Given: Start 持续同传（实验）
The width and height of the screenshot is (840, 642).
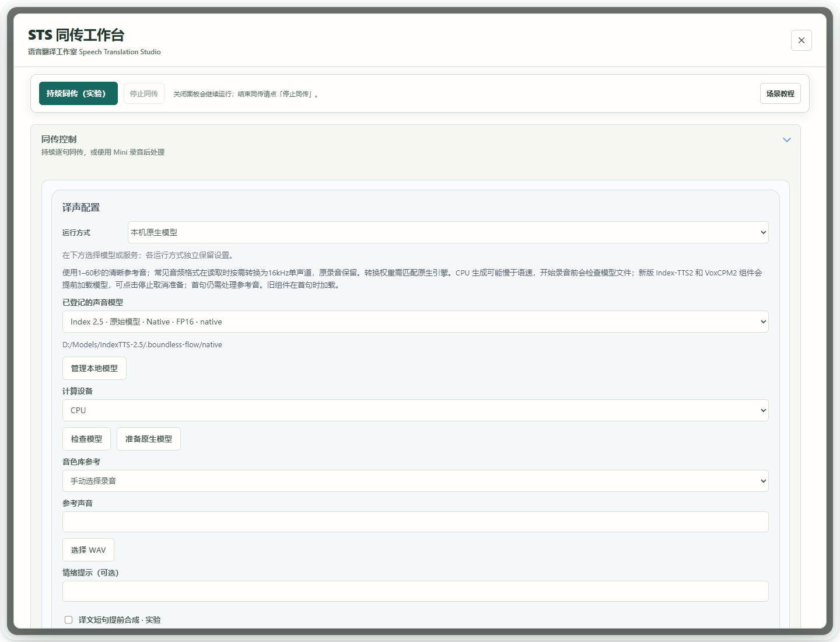Looking at the screenshot, I should (x=78, y=93).
